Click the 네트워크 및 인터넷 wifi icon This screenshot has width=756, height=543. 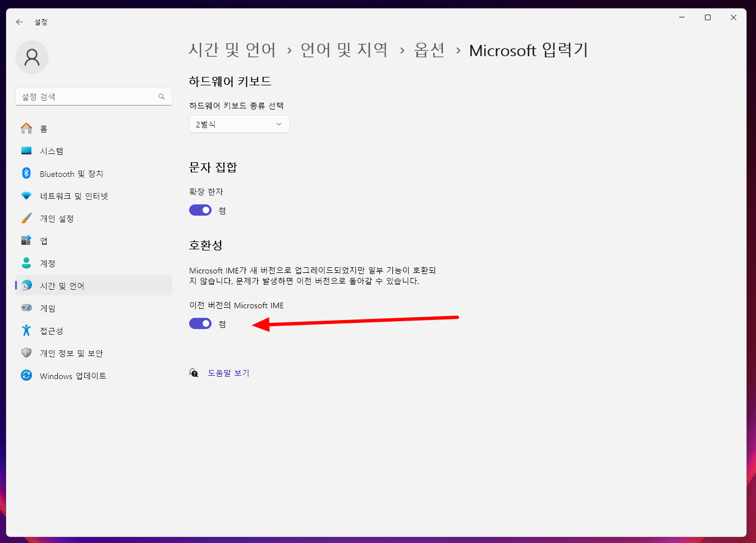pyautogui.click(x=26, y=196)
